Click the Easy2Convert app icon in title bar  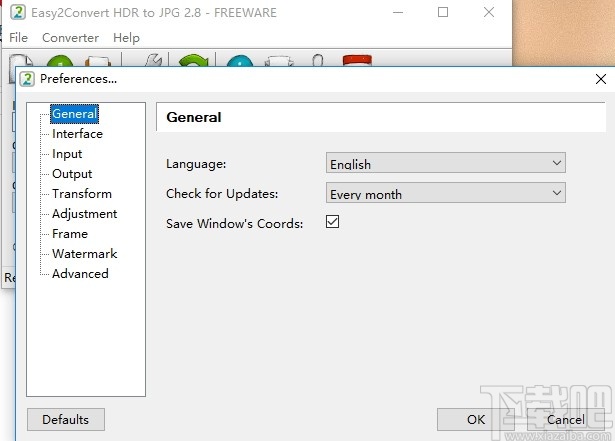point(18,12)
